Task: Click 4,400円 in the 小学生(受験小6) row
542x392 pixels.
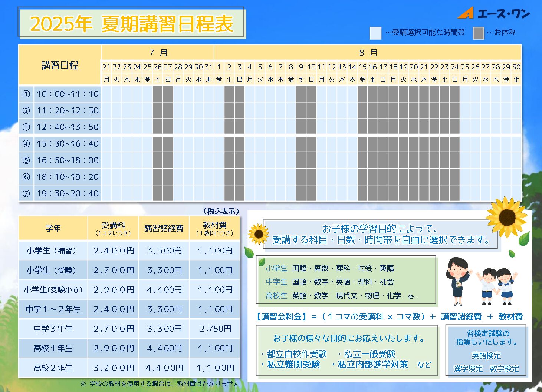Action: pyautogui.click(x=164, y=290)
